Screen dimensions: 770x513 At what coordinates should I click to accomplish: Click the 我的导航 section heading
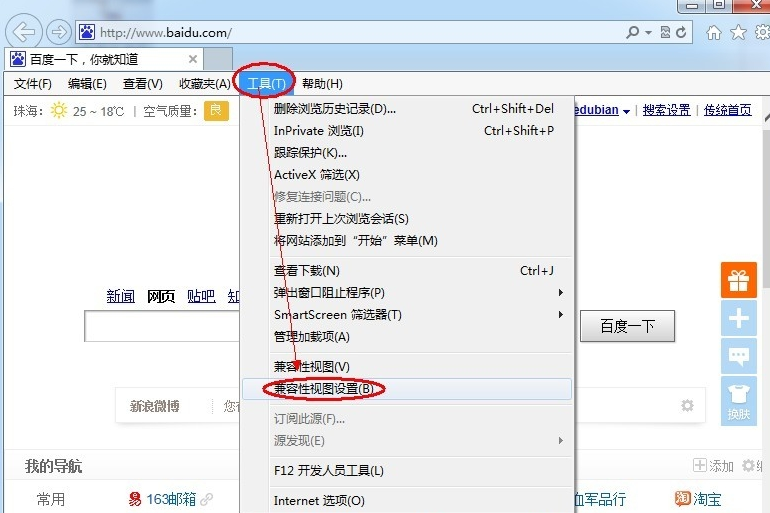pos(54,466)
